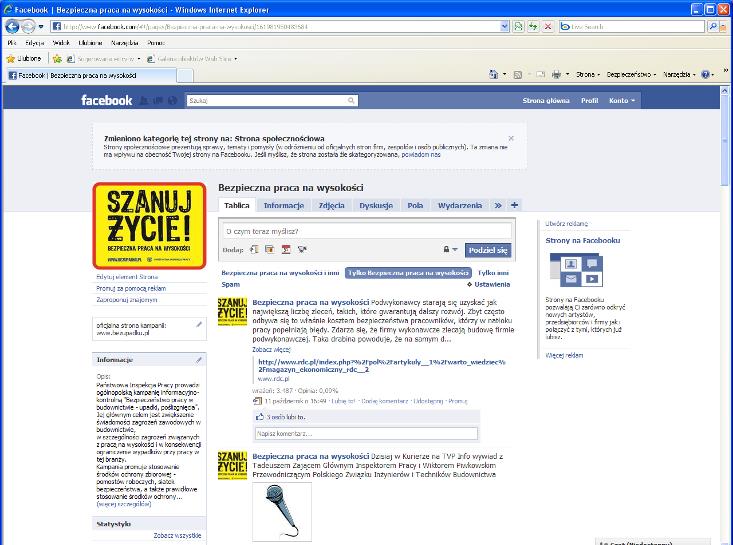
Task: Open the messages icon in Facebook header
Action: [158, 100]
